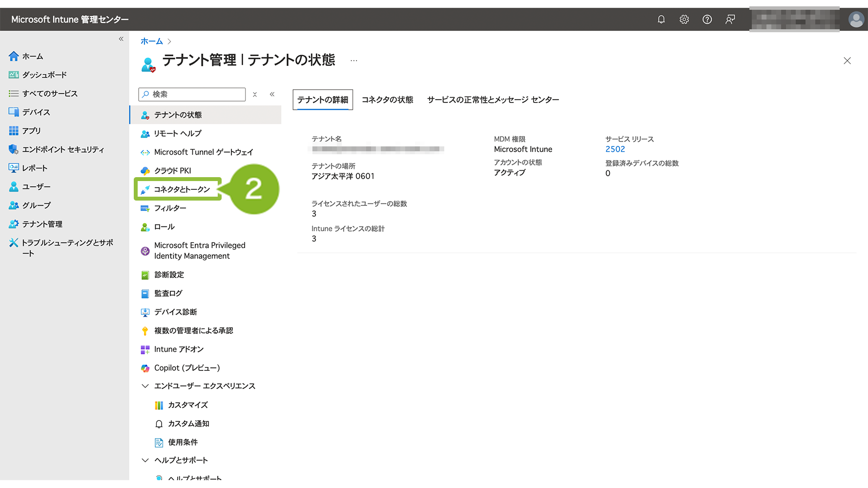This screenshot has height=488, width=868.
Task: Focus the 検索 search field
Action: 192,94
